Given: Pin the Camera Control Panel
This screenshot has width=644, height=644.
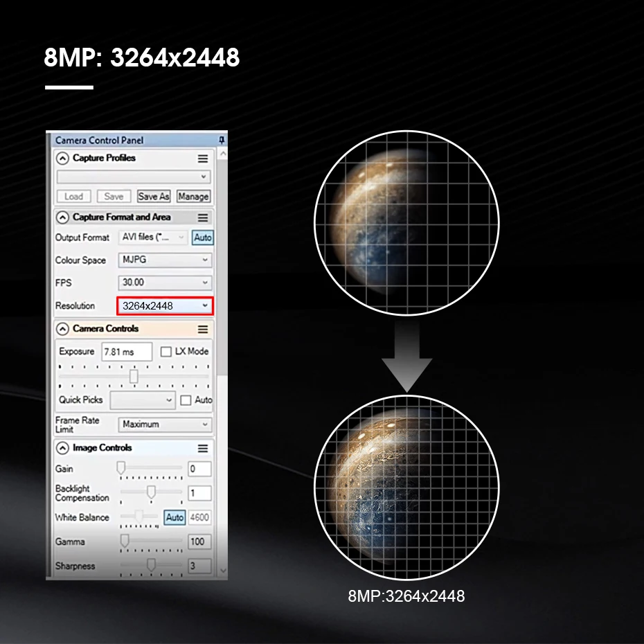Looking at the screenshot, I should [222, 140].
